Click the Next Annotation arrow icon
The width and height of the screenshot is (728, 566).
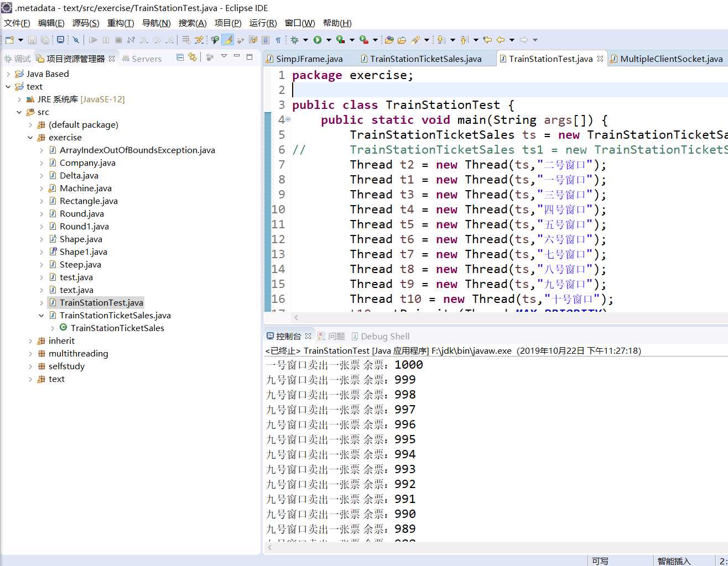441,40
